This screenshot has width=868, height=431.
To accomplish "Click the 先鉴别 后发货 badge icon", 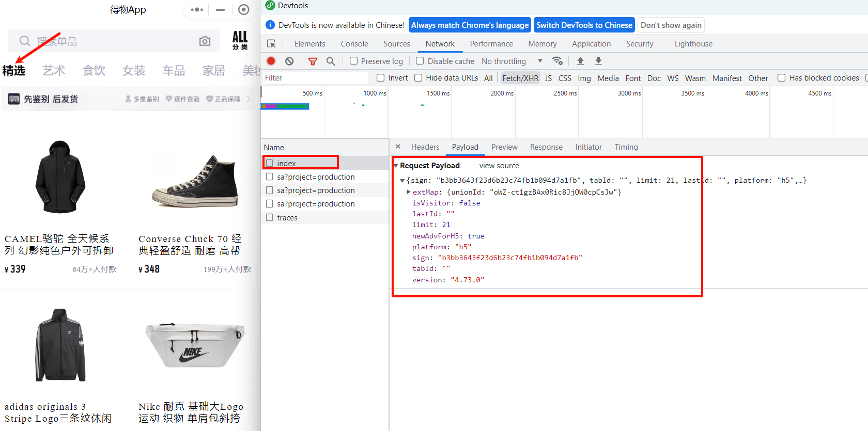I will tap(14, 99).
